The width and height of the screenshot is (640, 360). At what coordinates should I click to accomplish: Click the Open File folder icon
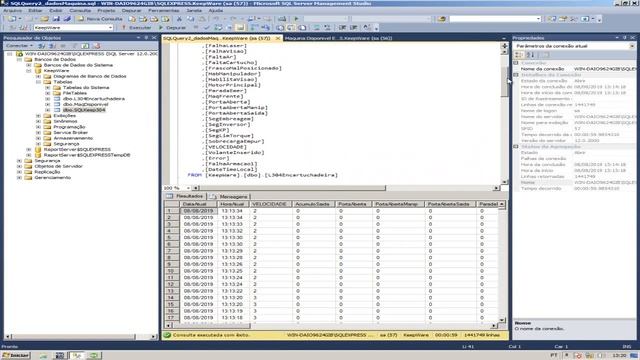point(44,19)
